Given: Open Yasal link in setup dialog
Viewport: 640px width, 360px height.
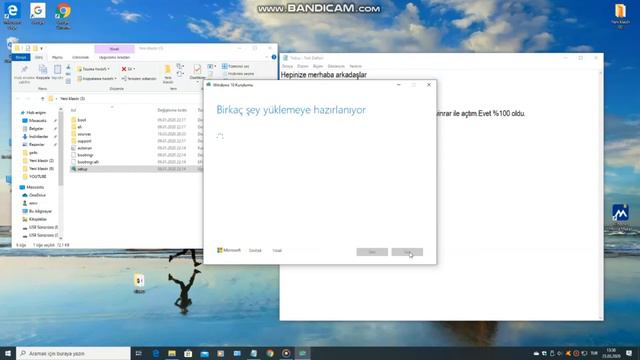Looking at the screenshot, I should pos(277,251).
